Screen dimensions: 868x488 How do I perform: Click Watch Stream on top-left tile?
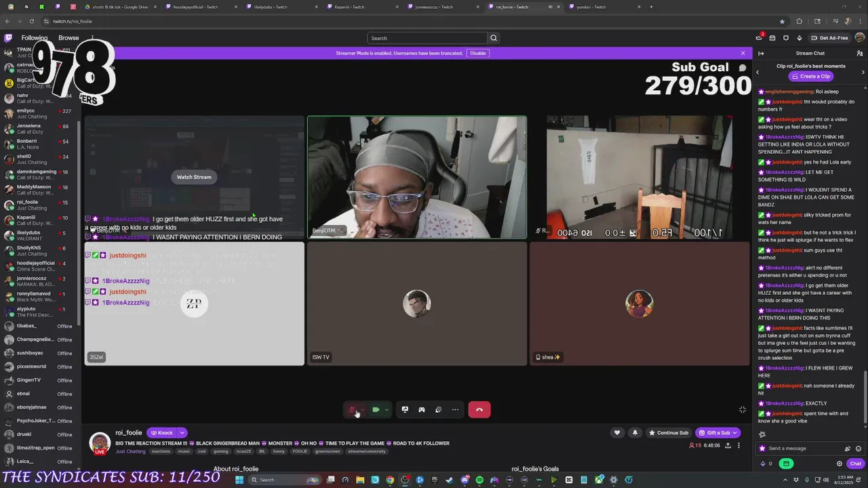(194, 177)
